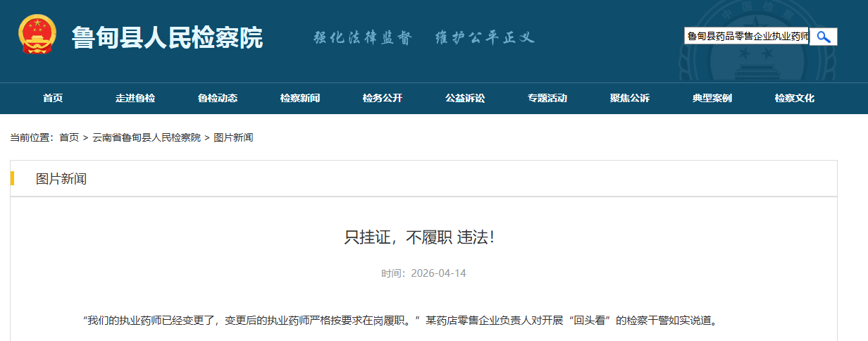
Task: Go to the 检察文化 section
Action: click(795, 99)
